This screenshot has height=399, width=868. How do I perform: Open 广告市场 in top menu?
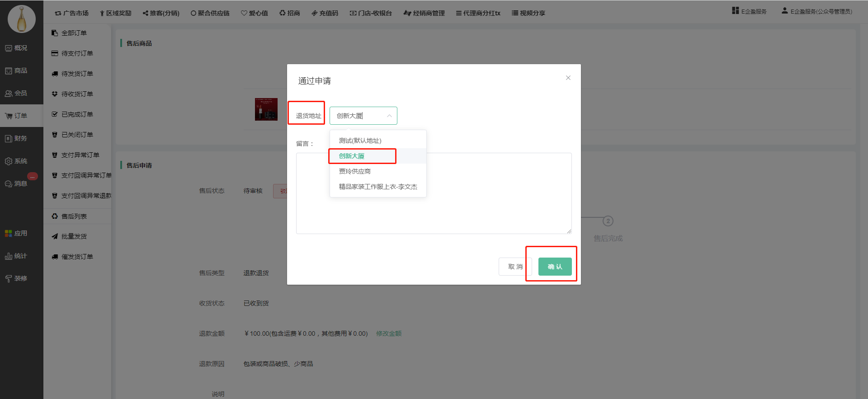(72, 13)
